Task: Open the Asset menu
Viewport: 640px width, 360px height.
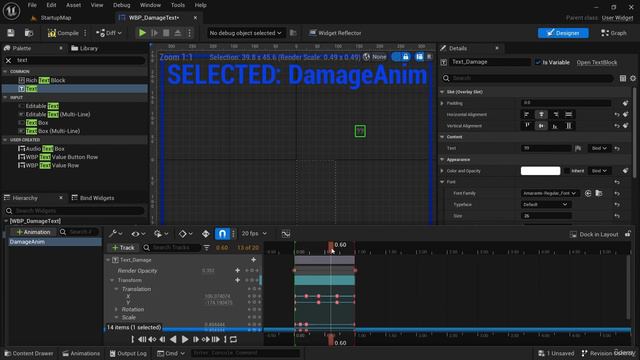Action: [x=73, y=5]
